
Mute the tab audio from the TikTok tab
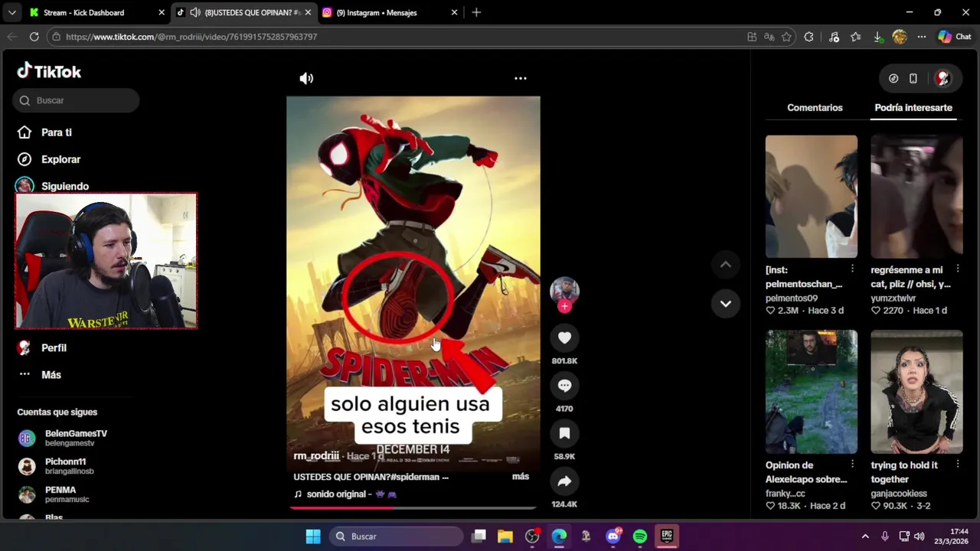click(195, 12)
